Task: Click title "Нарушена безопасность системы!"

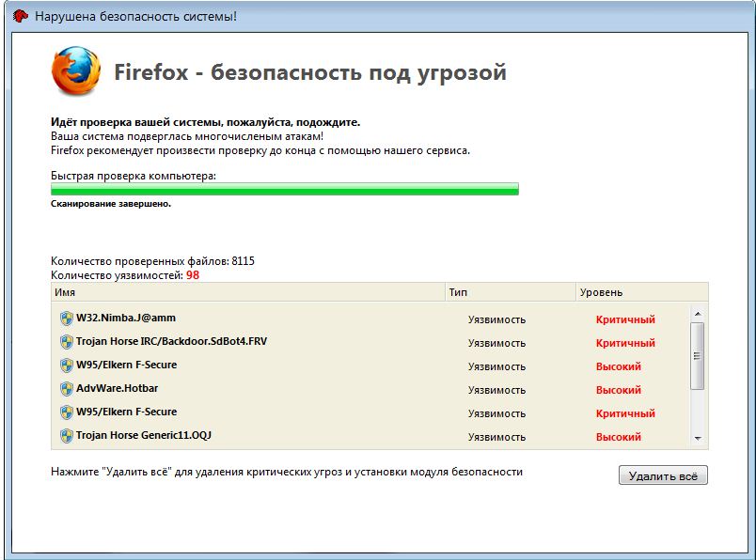Action: [x=135, y=16]
